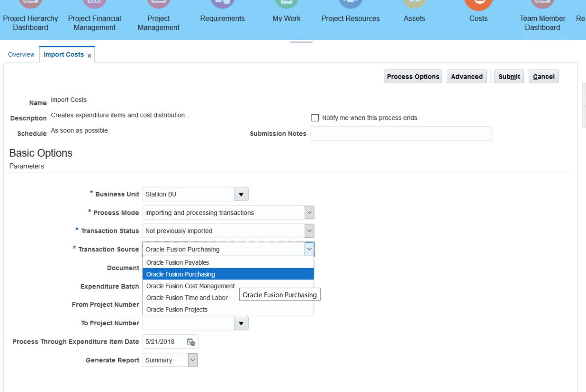Image resolution: width=586 pixels, height=392 pixels.
Task: Open the Requirements icon
Action: (222, 5)
